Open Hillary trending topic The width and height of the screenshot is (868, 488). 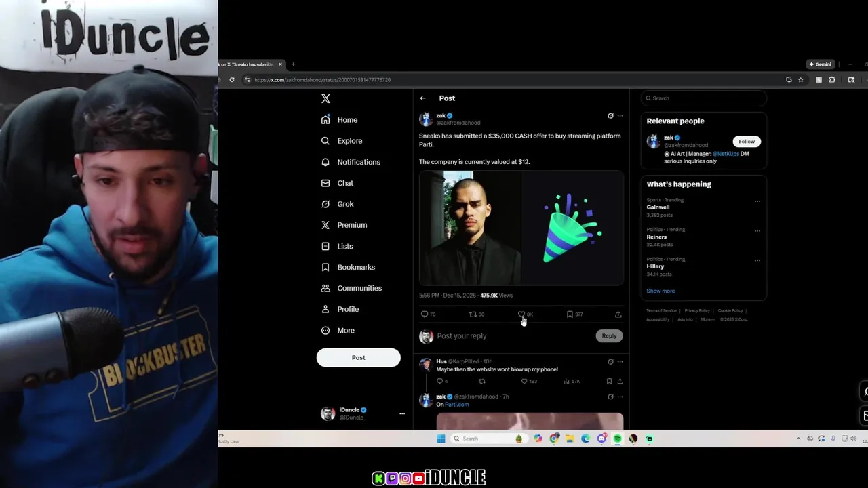click(x=655, y=266)
